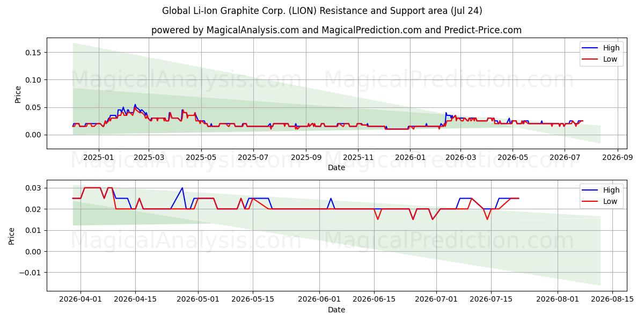The image size is (644, 322).
Task: Click the 2026-07-15 tick label
Action: (x=491, y=299)
